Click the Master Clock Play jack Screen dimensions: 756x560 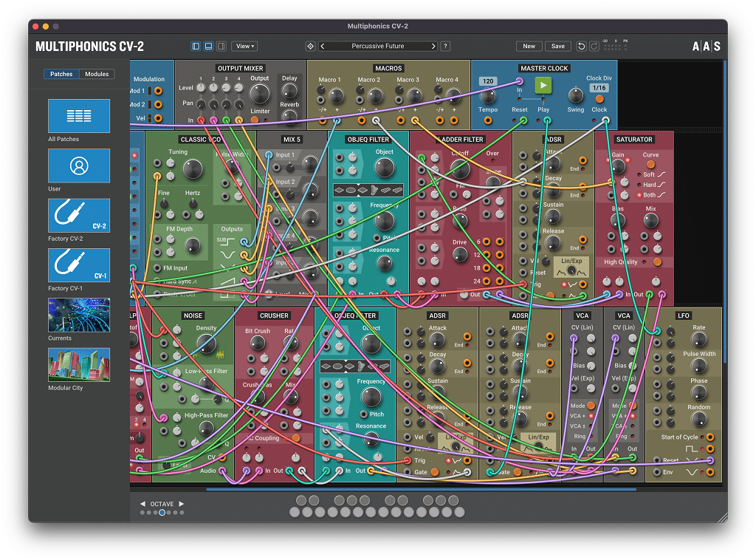click(x=547, y=120)
